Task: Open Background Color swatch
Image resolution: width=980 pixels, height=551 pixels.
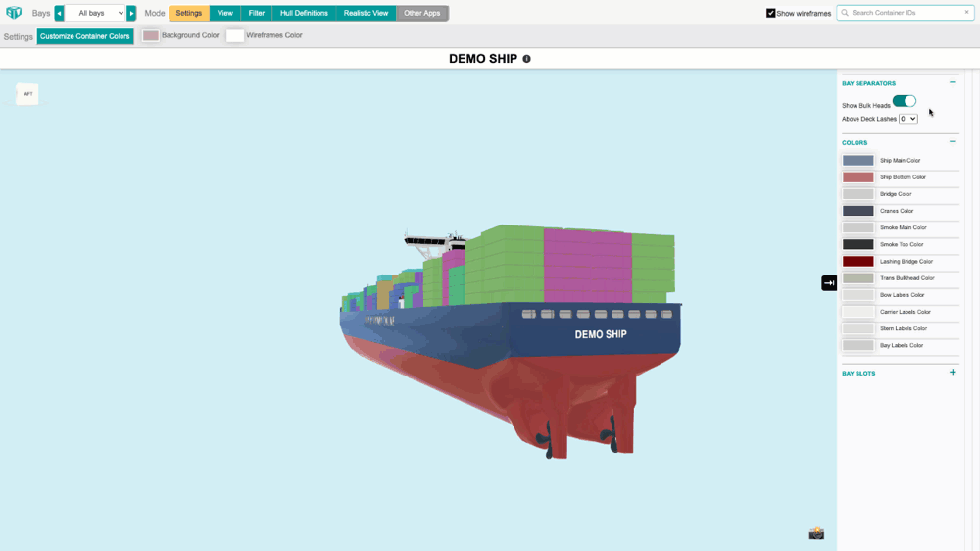Action: tap(151, 35)
